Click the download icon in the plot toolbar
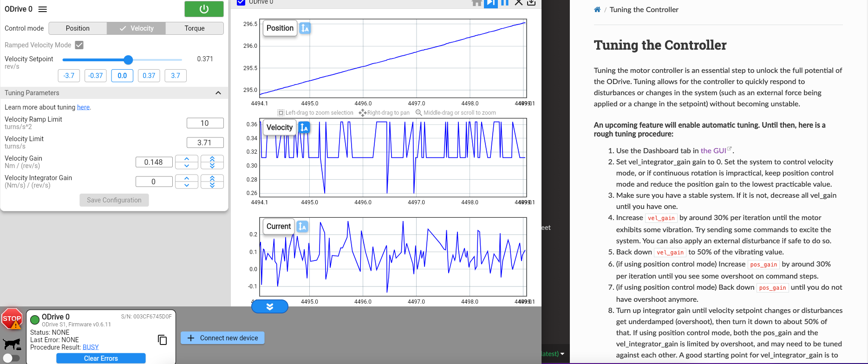The width and height of the screenshot is (868, 364). pyautogui.click(x=531, y=3)
